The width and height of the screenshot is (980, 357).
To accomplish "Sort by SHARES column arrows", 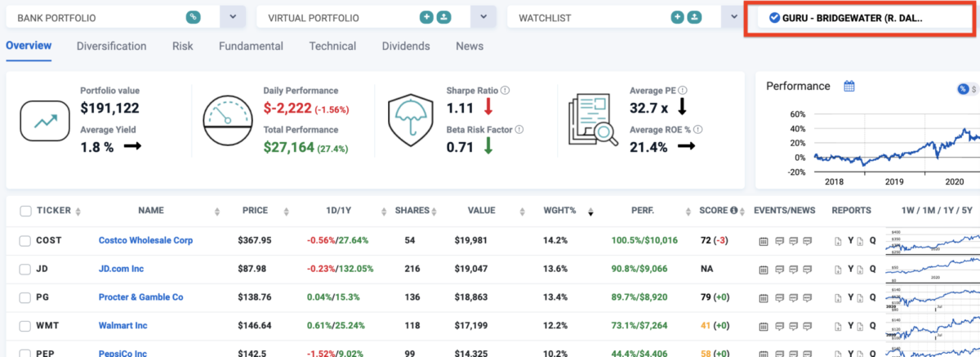I will point(435,212).
